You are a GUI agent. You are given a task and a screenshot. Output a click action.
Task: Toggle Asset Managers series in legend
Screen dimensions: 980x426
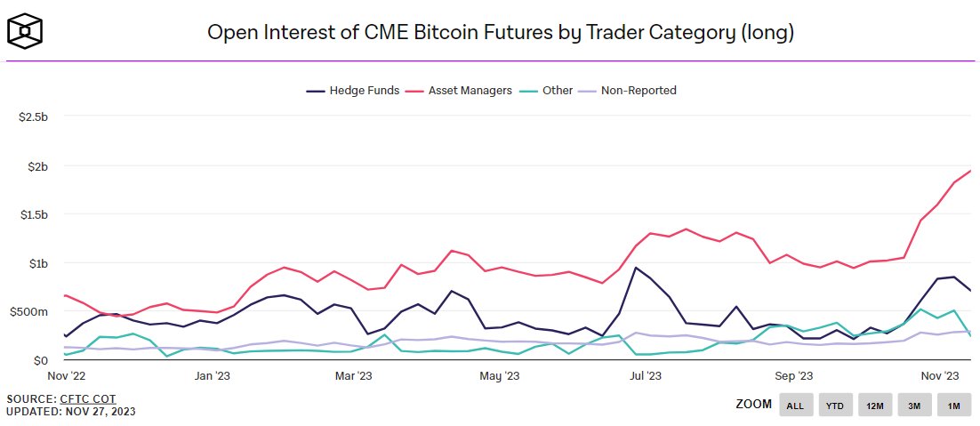[x=461, y=91]
